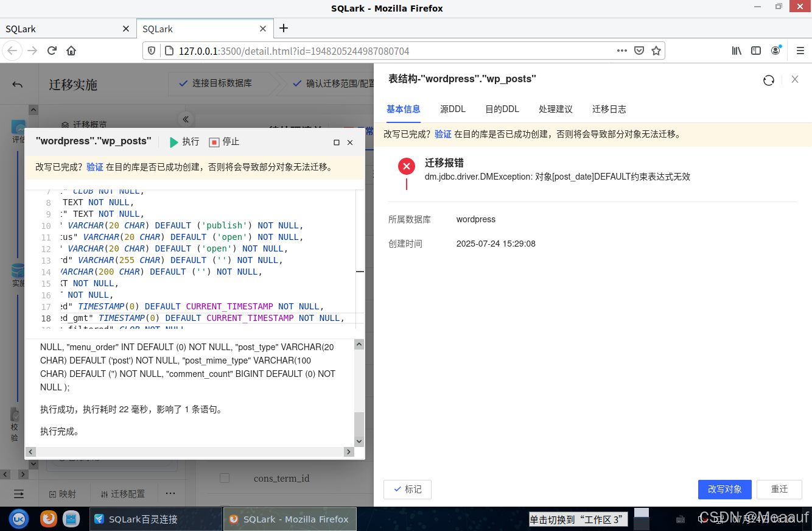The height and width of the screenshot is (531, 812).
Task: Tick the cons_term_id checkbox
Action: point(225,478)
